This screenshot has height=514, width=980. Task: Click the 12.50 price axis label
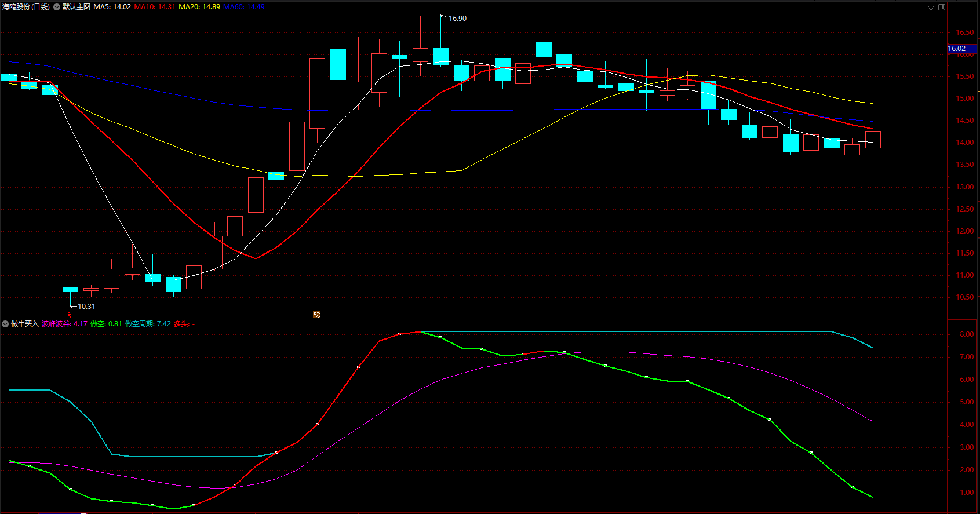[965, 209]
